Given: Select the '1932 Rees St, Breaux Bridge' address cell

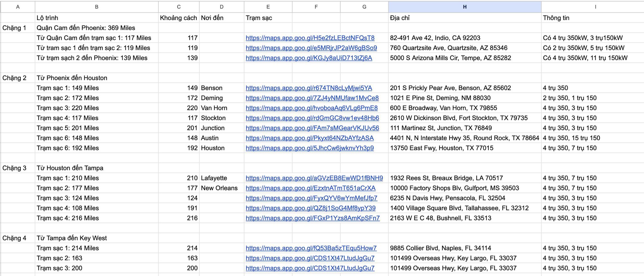Looking at the screenshot, I should (x=465, y=178).
